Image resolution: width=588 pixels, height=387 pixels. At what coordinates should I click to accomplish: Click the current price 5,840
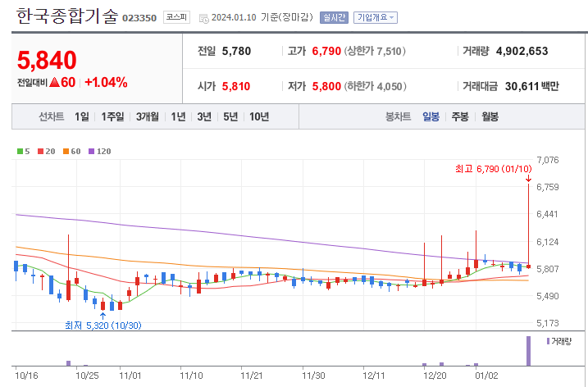click(x=47, y=60)
